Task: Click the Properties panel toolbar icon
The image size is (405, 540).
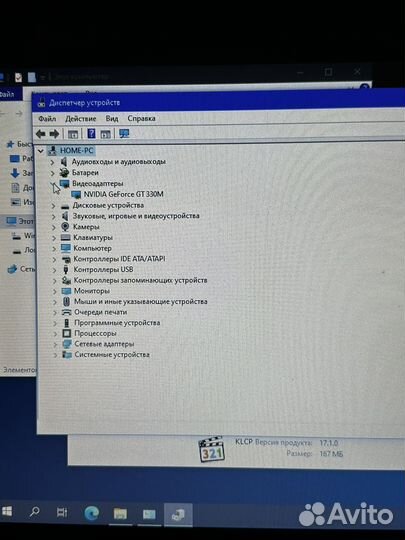Action: pyautogui.click(x=105, y=134)
